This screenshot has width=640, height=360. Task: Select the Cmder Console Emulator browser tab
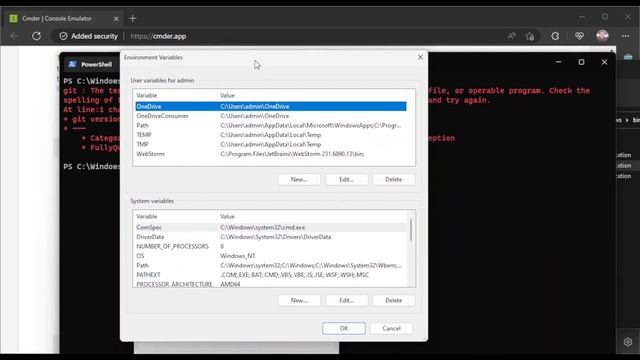pyautogui.click(x=64, y=18)
